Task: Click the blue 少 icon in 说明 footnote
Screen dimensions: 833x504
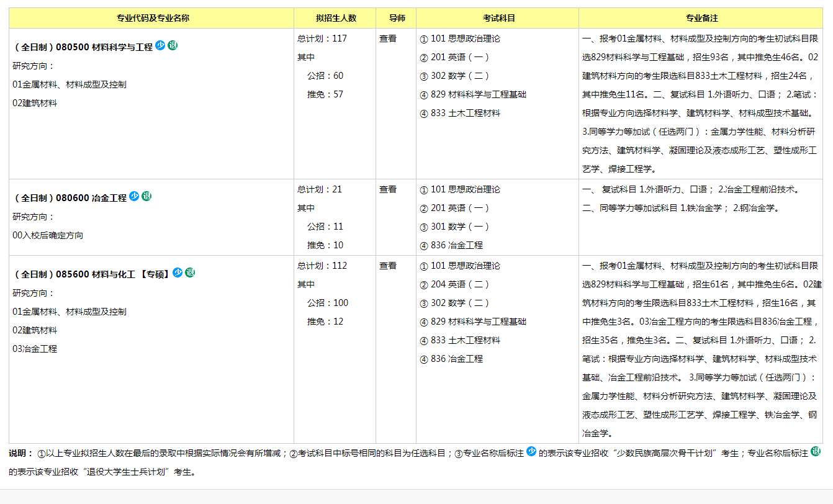Action: 531,452
